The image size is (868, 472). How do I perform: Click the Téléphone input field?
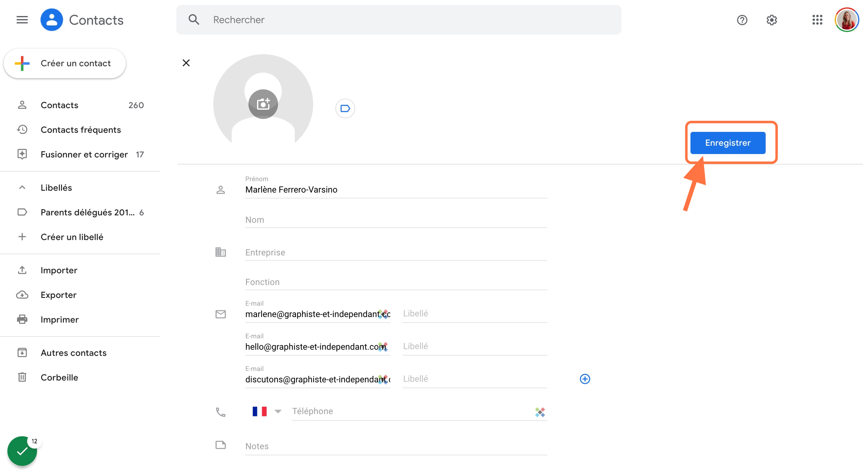[411, 411]
